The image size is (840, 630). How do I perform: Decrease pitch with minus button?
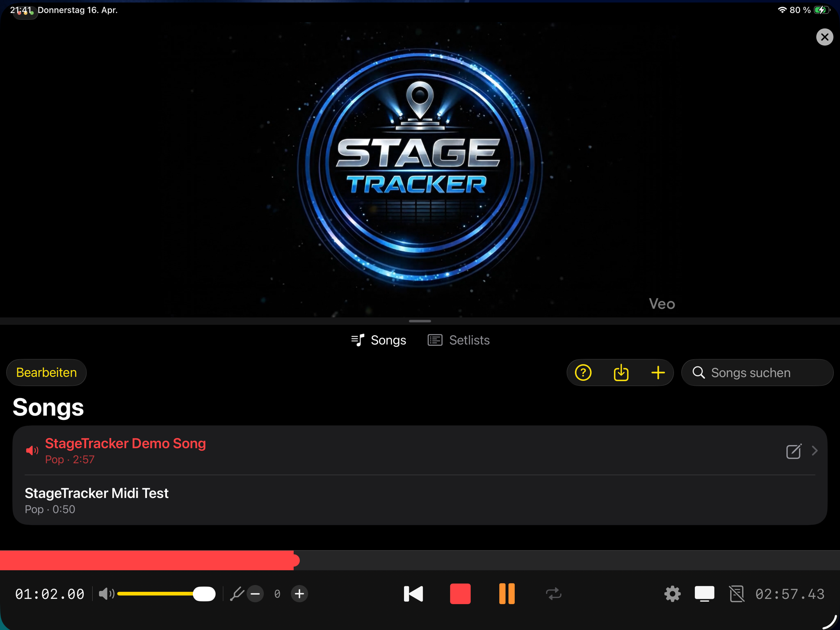pyautogui.click(x=255, y=593)
